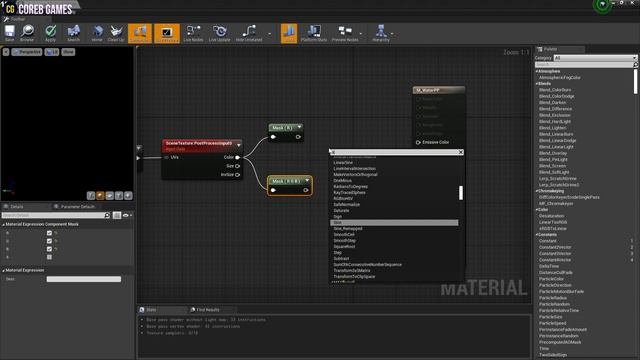Choose Sine from the node list
Screen dimensions: 640x360
click(394, 222)
